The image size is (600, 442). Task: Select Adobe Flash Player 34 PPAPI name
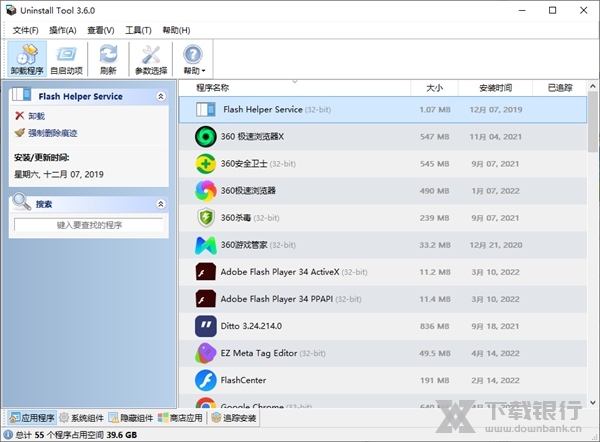tap(277, 299)
